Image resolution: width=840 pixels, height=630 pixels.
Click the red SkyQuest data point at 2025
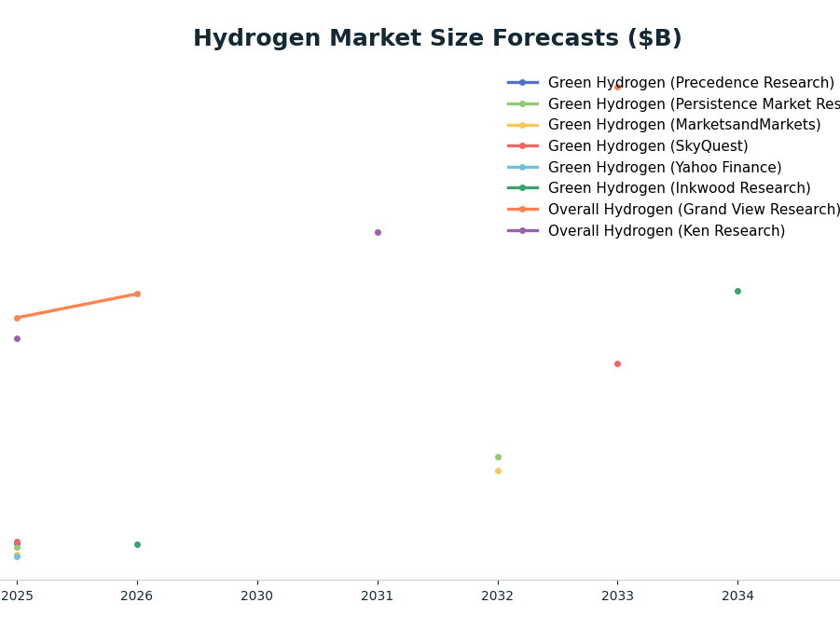click(x=17, y=542)
